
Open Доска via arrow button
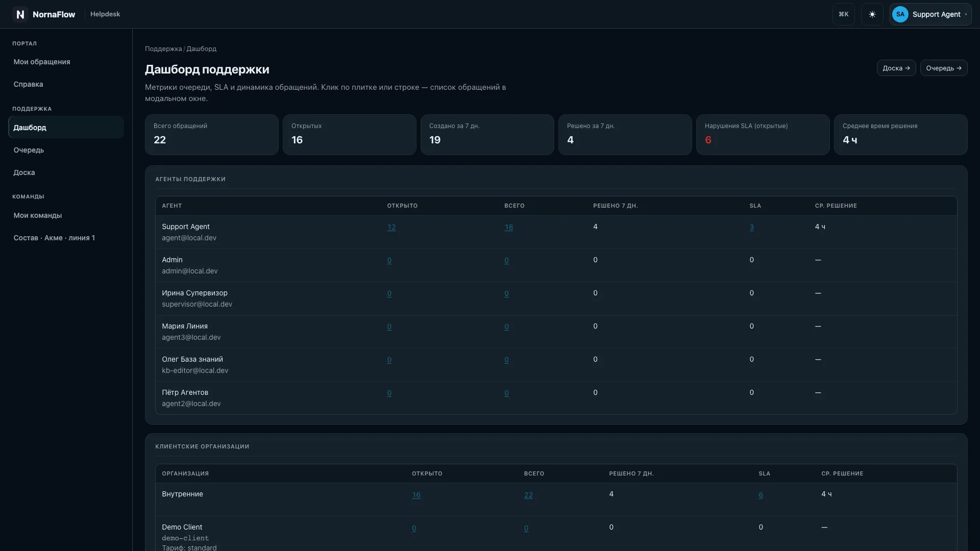click(896, 68)
